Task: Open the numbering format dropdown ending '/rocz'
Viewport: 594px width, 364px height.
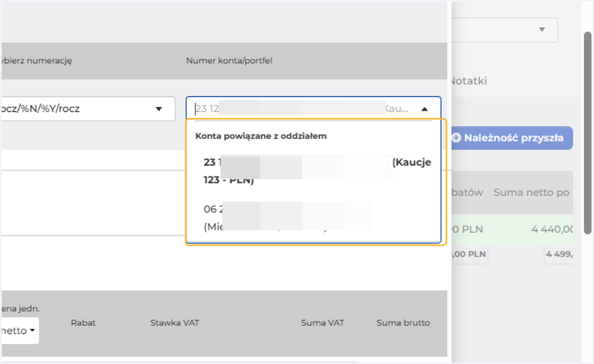Action: [x=88, y=109]
